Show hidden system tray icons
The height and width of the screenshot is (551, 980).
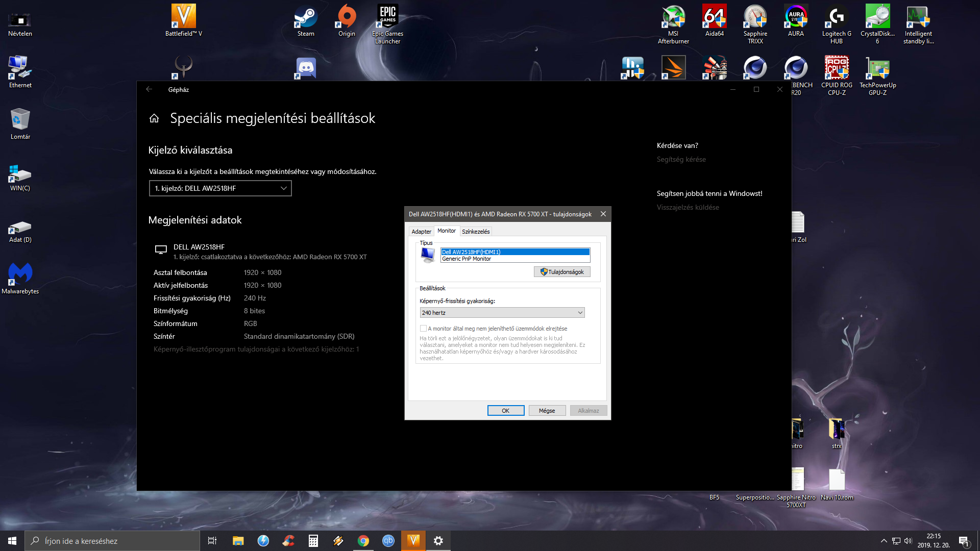click(884, 541)
